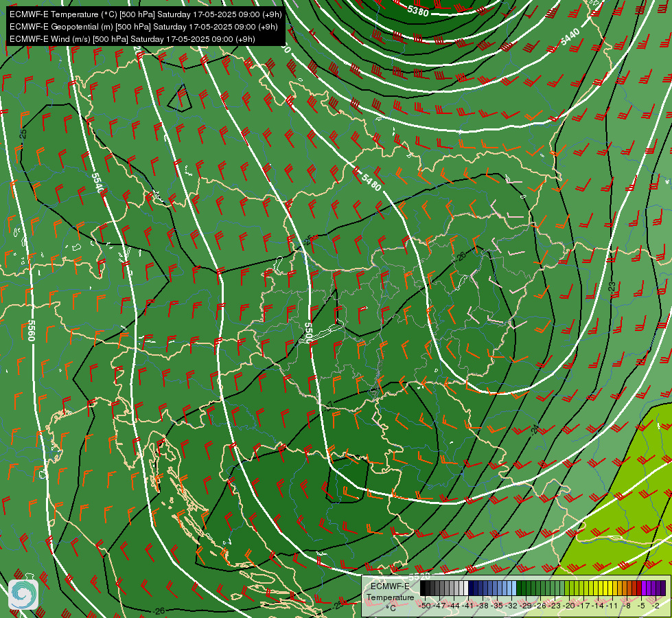Click the -8 tick label in the legend

627,606
